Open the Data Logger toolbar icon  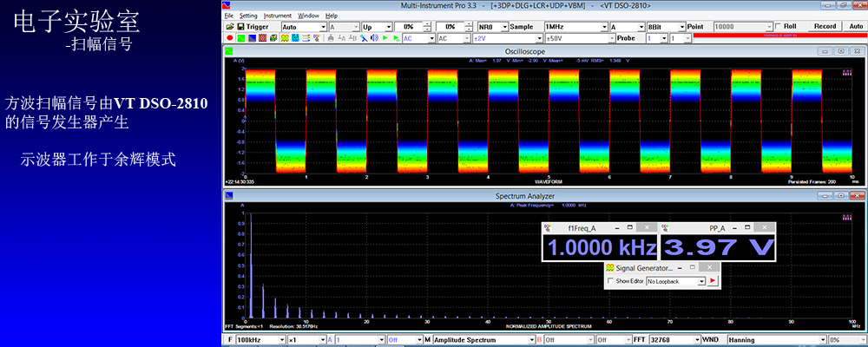point(295,38)
